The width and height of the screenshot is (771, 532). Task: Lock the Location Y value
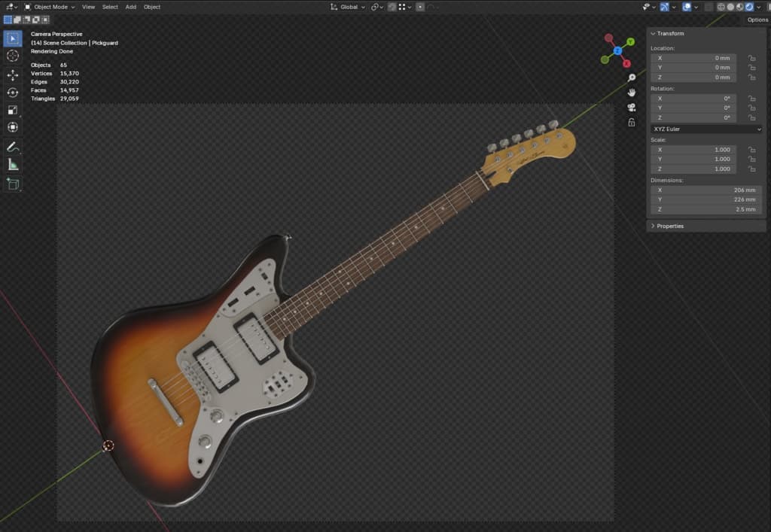752,67
